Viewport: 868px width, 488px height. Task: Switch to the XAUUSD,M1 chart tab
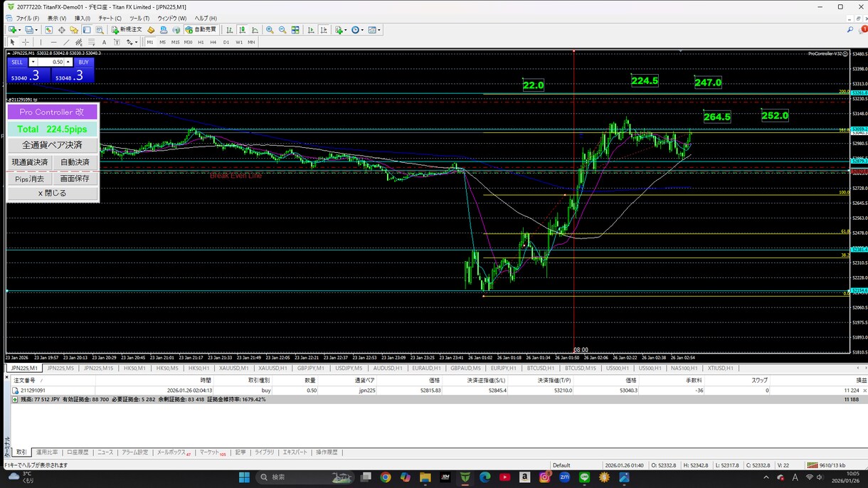(x=234, y=368)
